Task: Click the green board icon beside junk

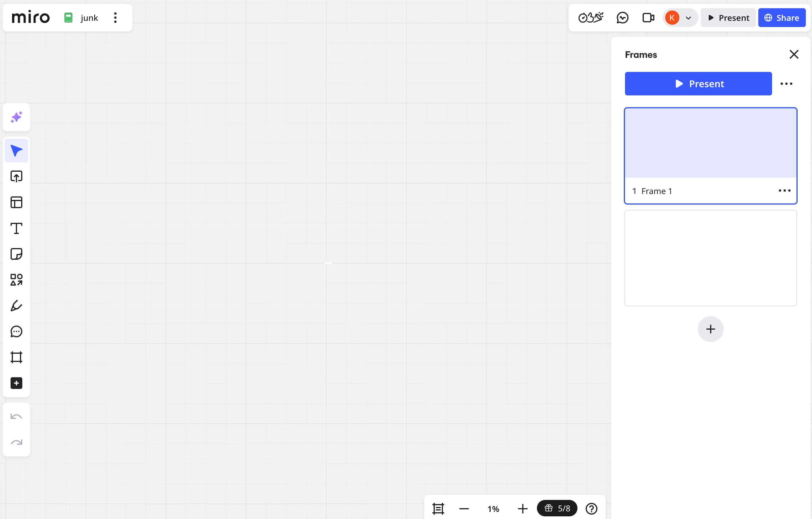Action: (x=68, y=18)
